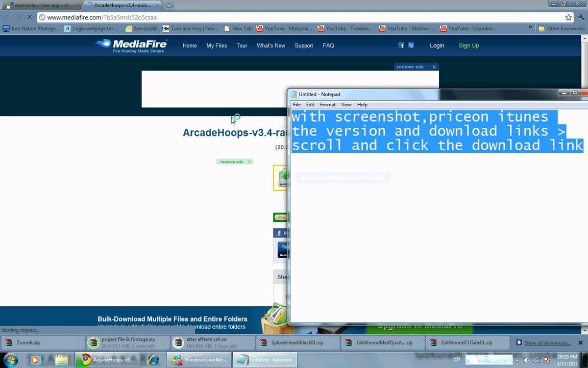The image size is (588, 368).
Task: Open YouTube - Tamil bookmark
Action: pos(345,29)
